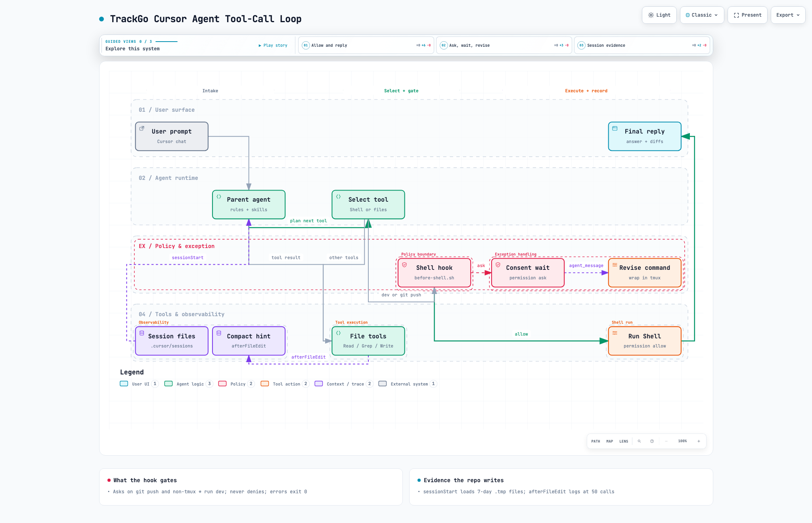Open the Export dropdown menu
The image size is (812, 523).
[x=788, y=15]
